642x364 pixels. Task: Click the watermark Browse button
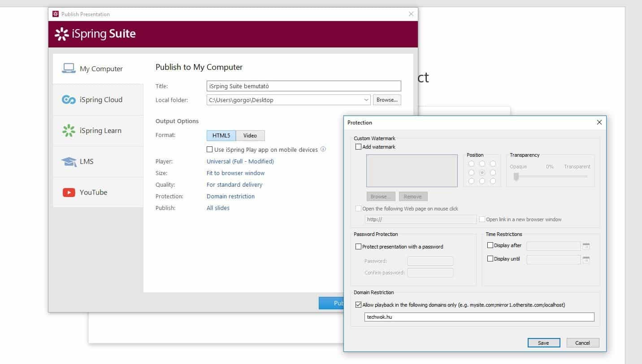(381, 197)
